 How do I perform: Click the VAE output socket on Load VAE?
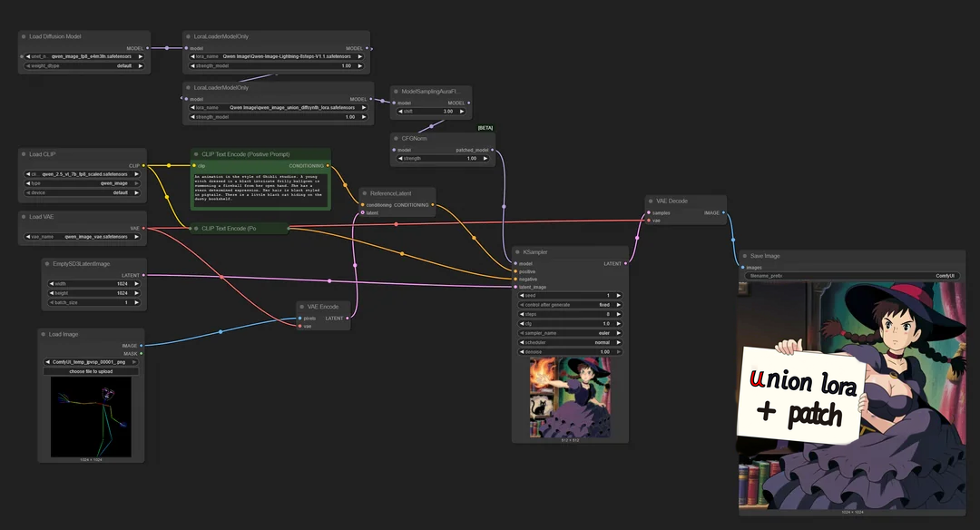(143, 229)
